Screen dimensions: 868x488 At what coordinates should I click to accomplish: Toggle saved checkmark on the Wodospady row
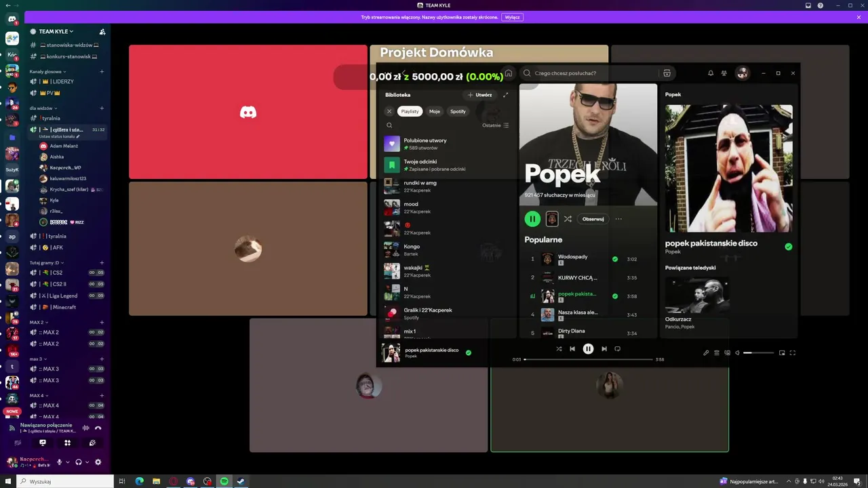[615, 259]
